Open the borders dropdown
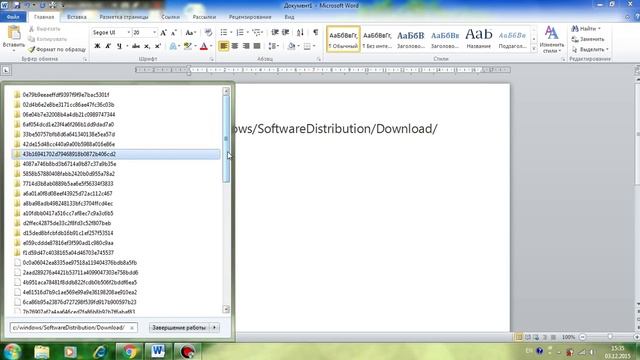This screenshot has height=360, width=640. (x=313, y=46)
